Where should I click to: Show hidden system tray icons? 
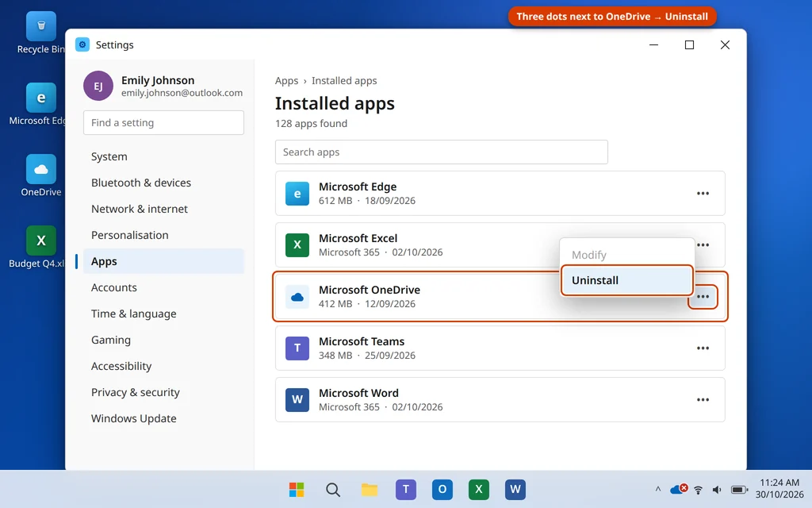[x=657, y=489]
